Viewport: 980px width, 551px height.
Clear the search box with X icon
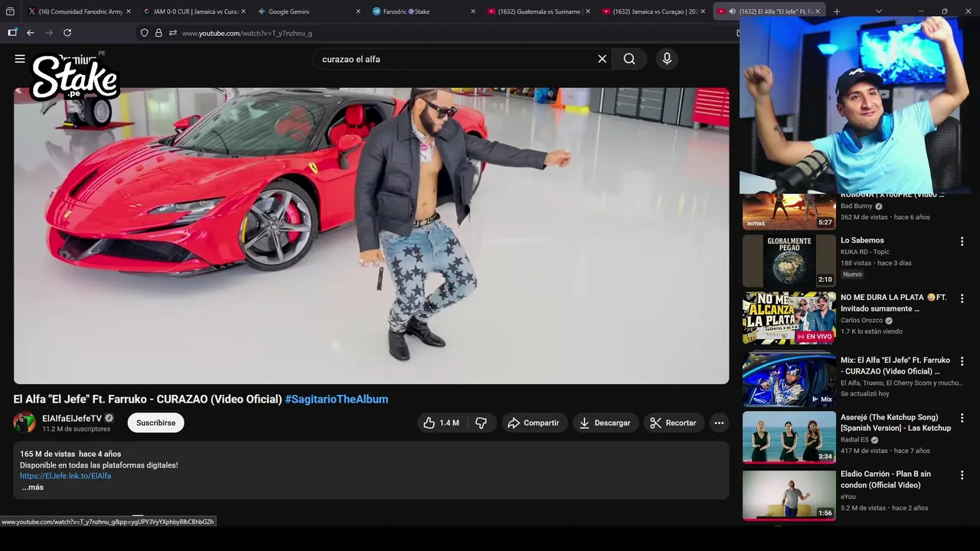602,59
